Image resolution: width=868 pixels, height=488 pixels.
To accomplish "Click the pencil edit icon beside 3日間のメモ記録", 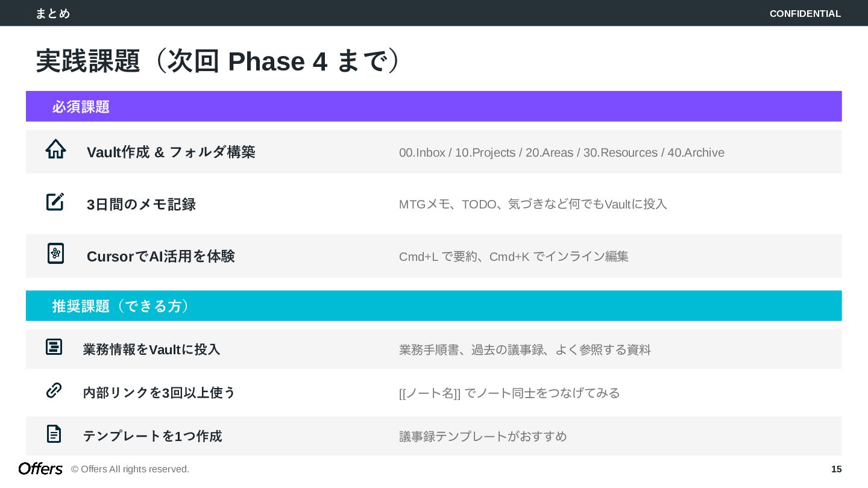I will tap(55, 202).
